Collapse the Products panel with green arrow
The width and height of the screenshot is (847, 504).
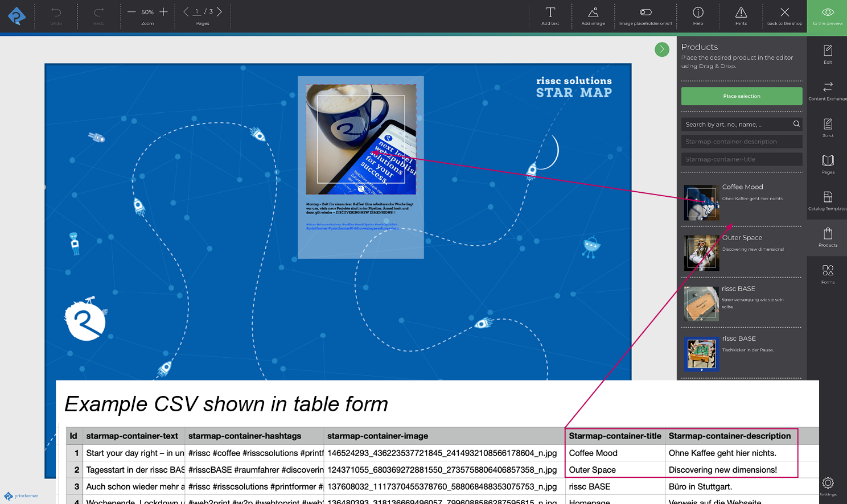coord(661,49)
